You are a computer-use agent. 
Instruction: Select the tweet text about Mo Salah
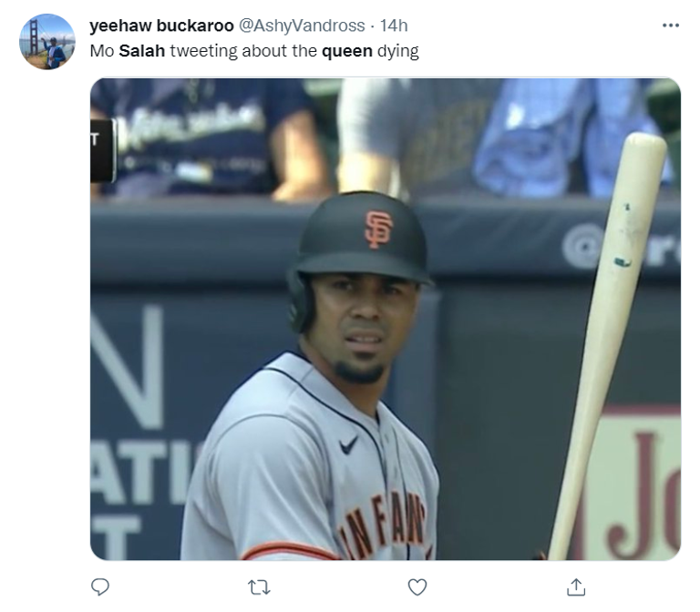tap(254, 51)
